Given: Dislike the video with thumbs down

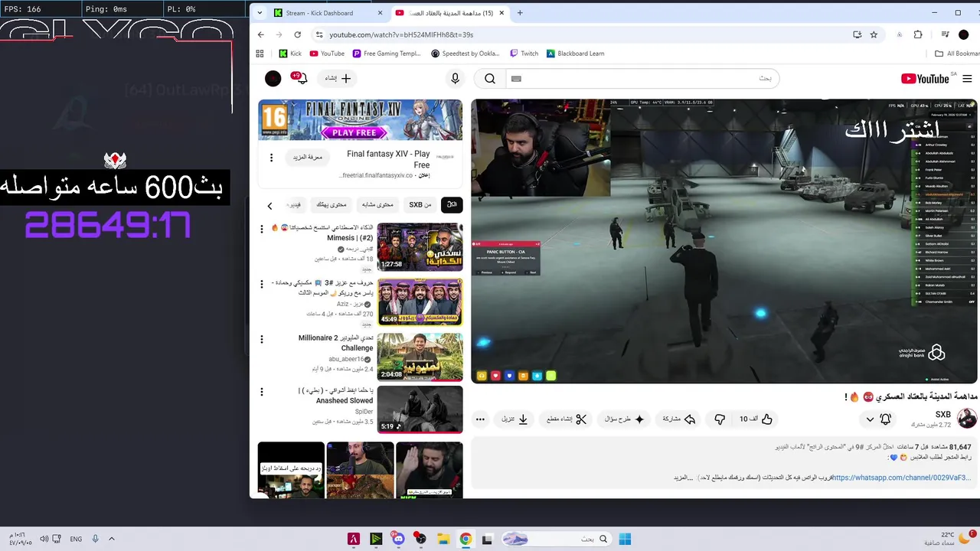Looking at the screenshot, I should [x=720, y=419].
